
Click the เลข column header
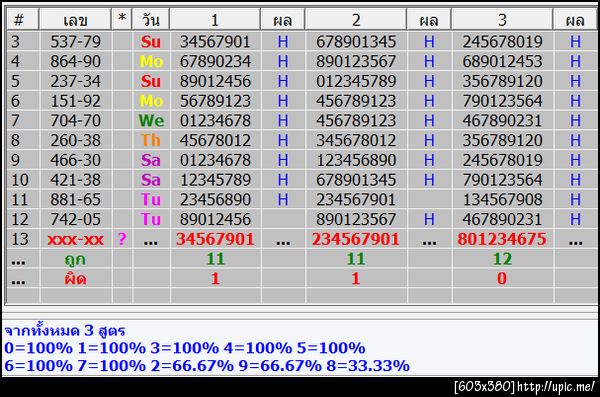point(75,20)
